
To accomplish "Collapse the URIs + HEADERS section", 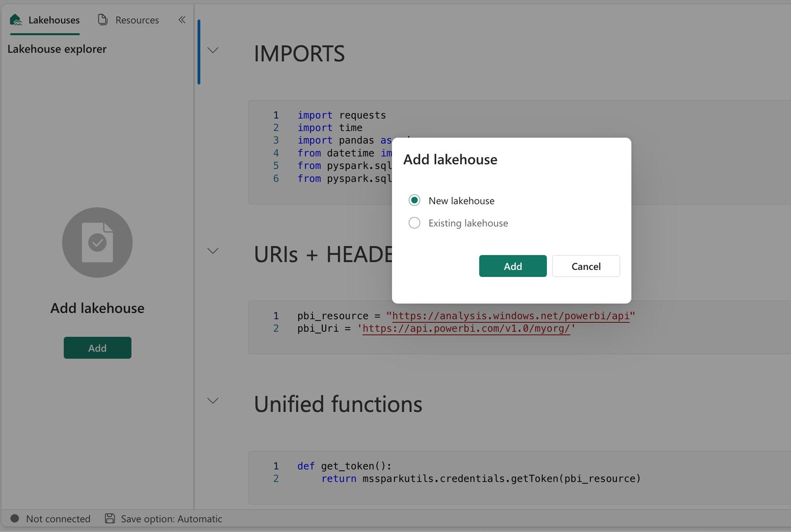I will click(x=213, y=251).
